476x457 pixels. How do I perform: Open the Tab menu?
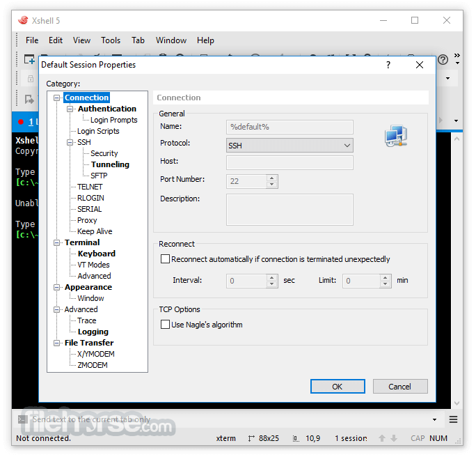coord(138,40)
